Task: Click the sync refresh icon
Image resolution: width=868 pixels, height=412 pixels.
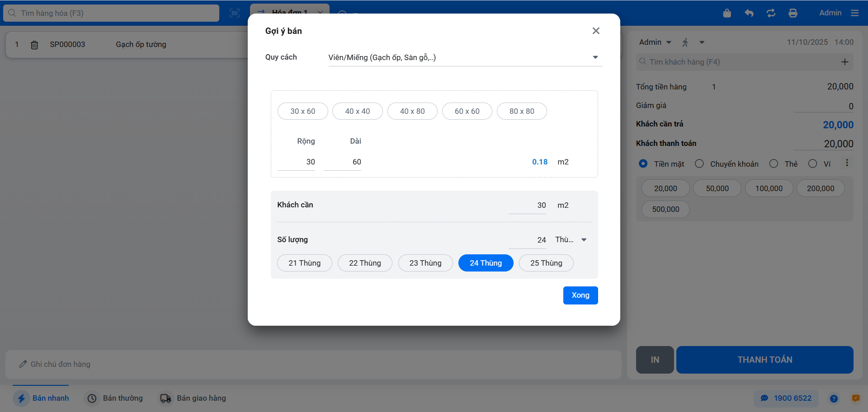Action: 771,13
